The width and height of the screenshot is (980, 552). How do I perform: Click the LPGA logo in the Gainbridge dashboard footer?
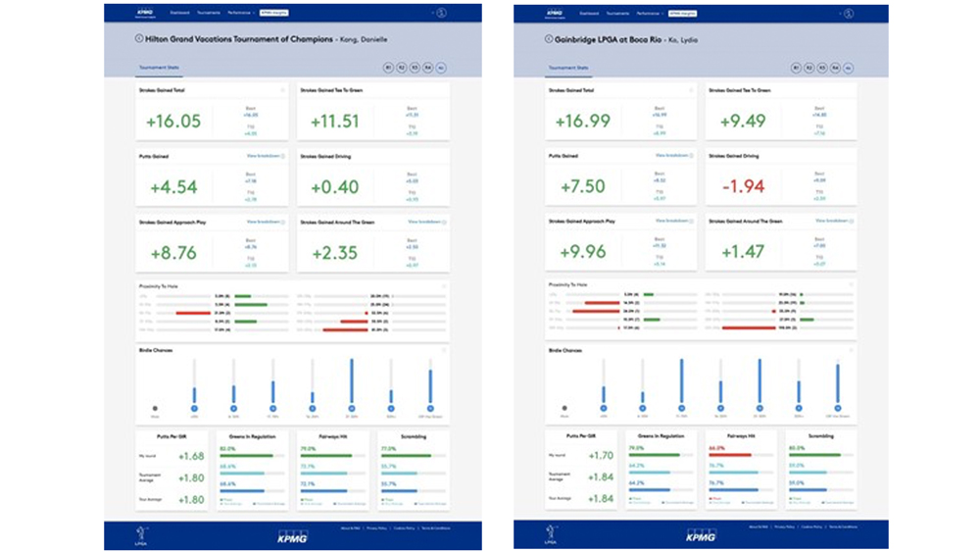[551, 534]
